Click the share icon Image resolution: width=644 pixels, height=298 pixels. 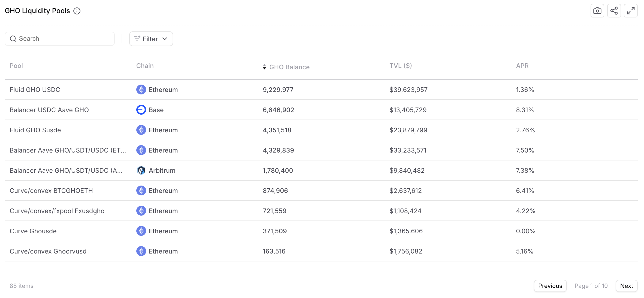[x=614, y=11]
